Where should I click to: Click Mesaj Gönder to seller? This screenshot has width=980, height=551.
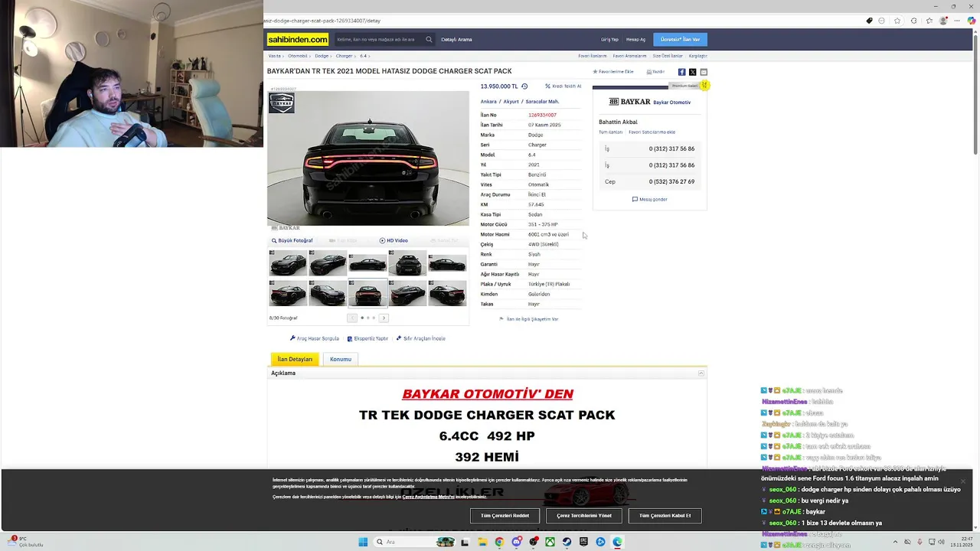tap(649, 200)
